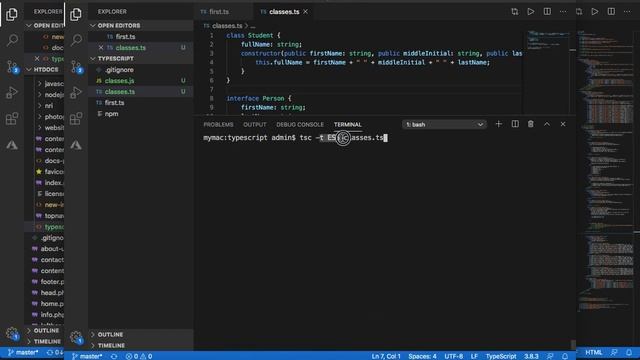This screenshot has height=360, width=640.
Task: Expand TIMELINE section in front window
Action: click(140, 345)
